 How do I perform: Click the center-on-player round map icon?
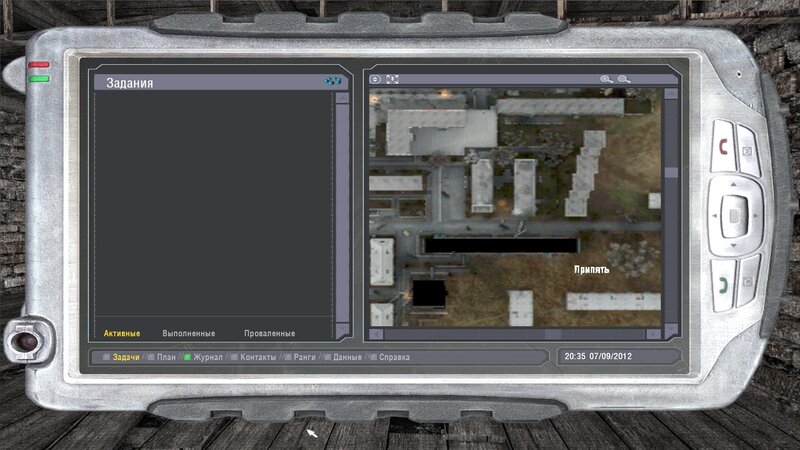click(x=376, y=79)
